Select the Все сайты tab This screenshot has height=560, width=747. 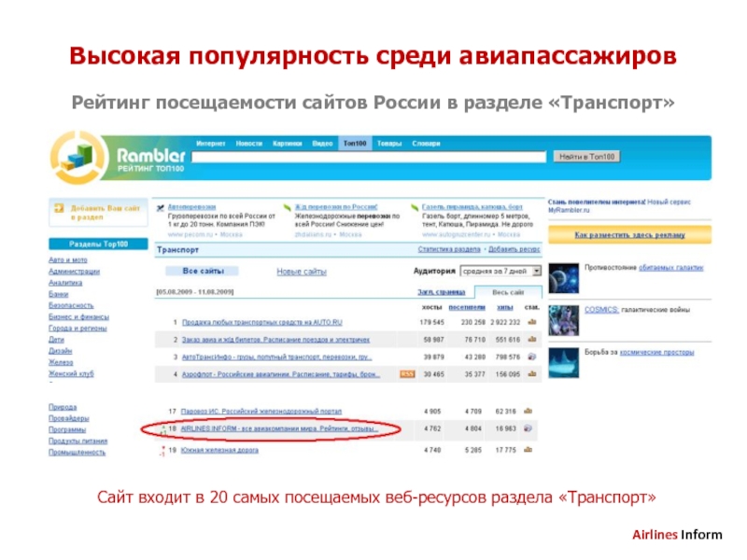[203, 271]
